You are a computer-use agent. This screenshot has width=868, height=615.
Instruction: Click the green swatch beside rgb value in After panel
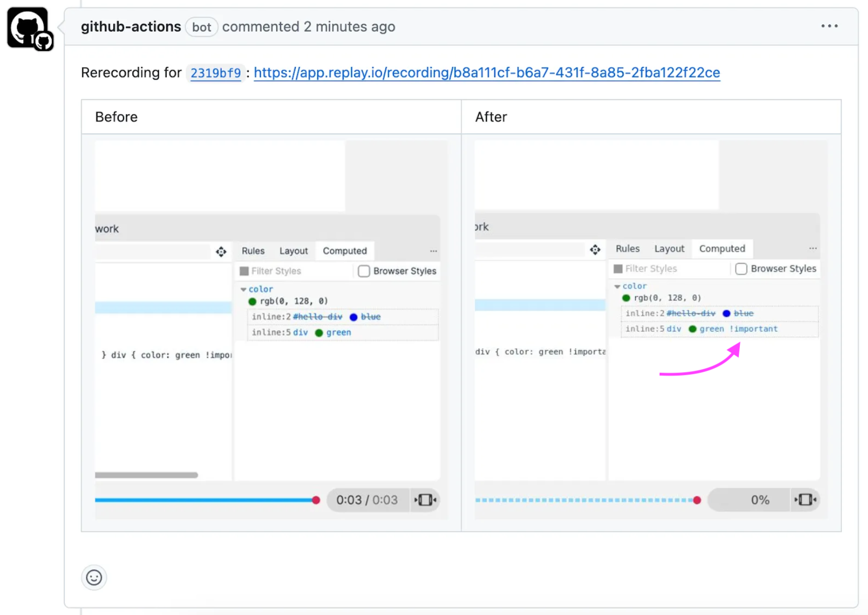pyautogui.click(x=626, y=298)
